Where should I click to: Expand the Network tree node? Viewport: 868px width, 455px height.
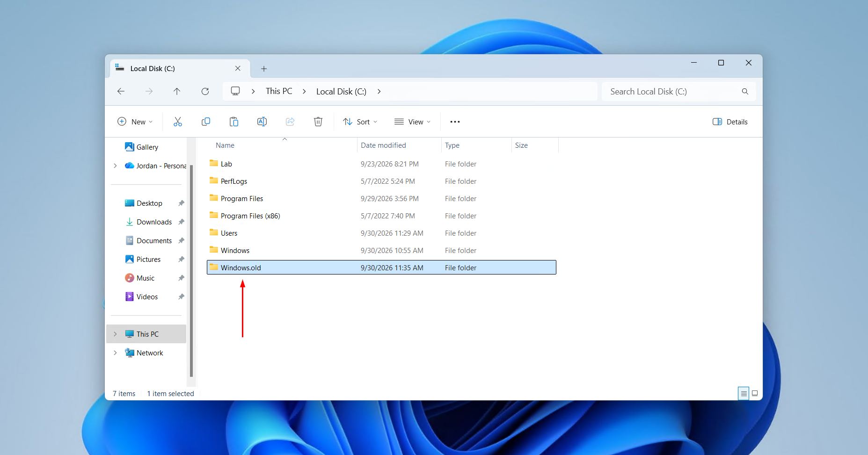pyautogui.click(x=115, y=353)
